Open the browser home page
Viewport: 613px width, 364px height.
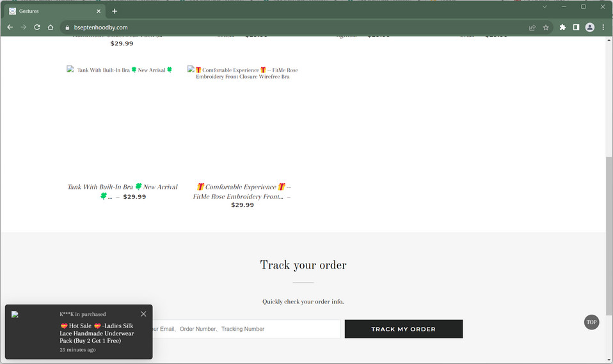point(51,28)
